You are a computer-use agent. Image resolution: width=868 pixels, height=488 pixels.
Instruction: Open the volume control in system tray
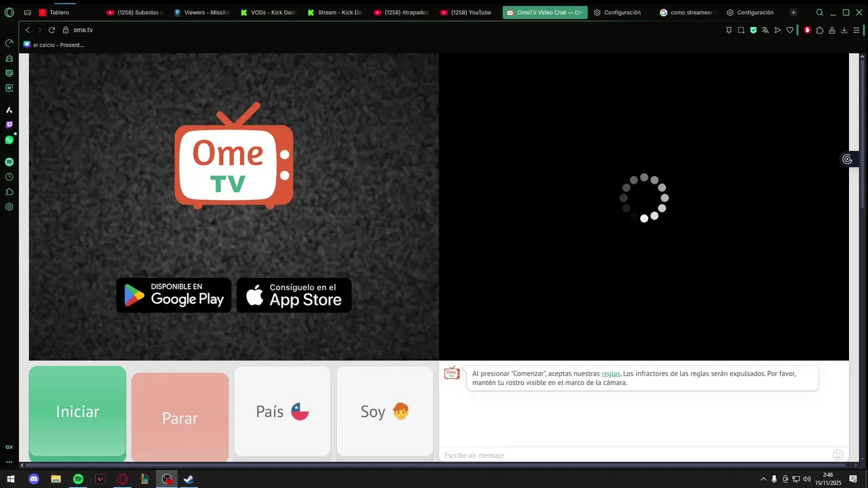(807, 479)
